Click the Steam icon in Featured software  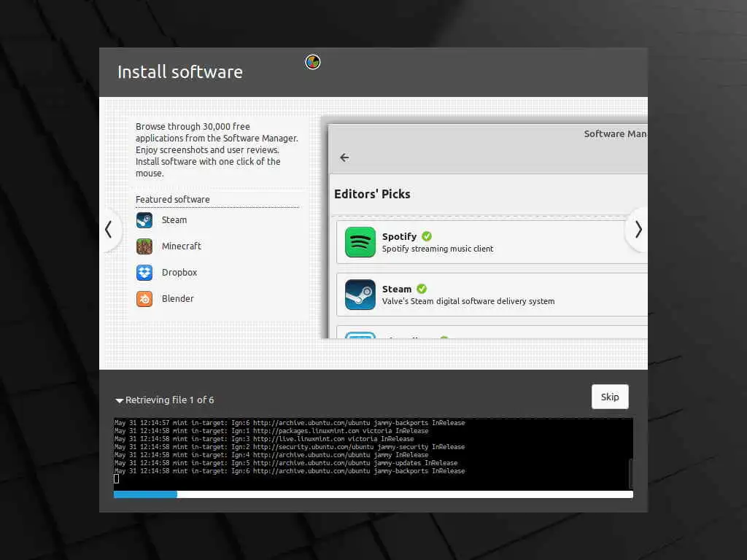click(x=144, y=220)
